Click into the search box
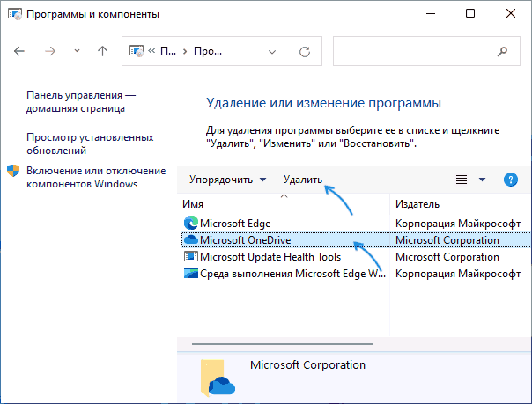This screenshot has height=404, width=532. click(x=426, y=51)
